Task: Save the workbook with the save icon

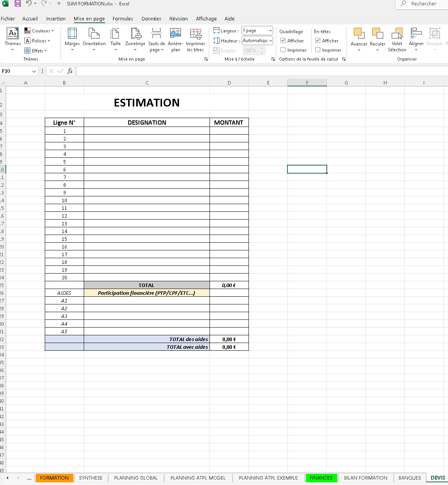Action: (x=18, y=3)
